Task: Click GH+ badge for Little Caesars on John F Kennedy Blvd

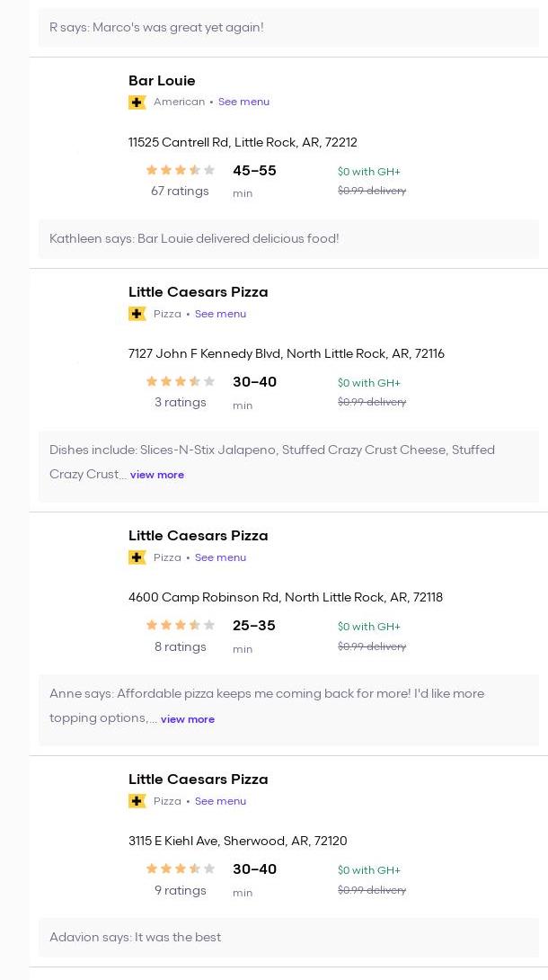Action: [137, 314]
